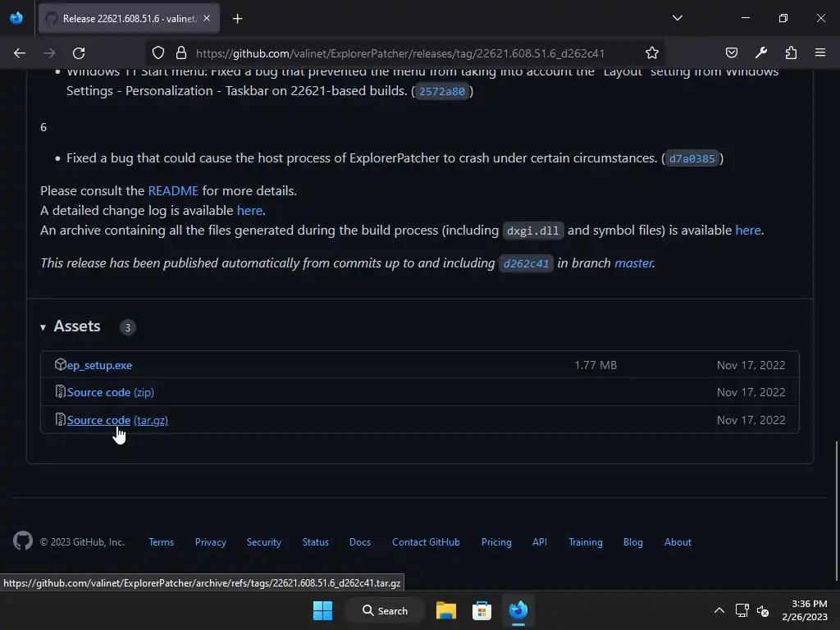Open the extensions puzzle icon
The height and width of the screenshot is (630, 840).
coord(791,52)
